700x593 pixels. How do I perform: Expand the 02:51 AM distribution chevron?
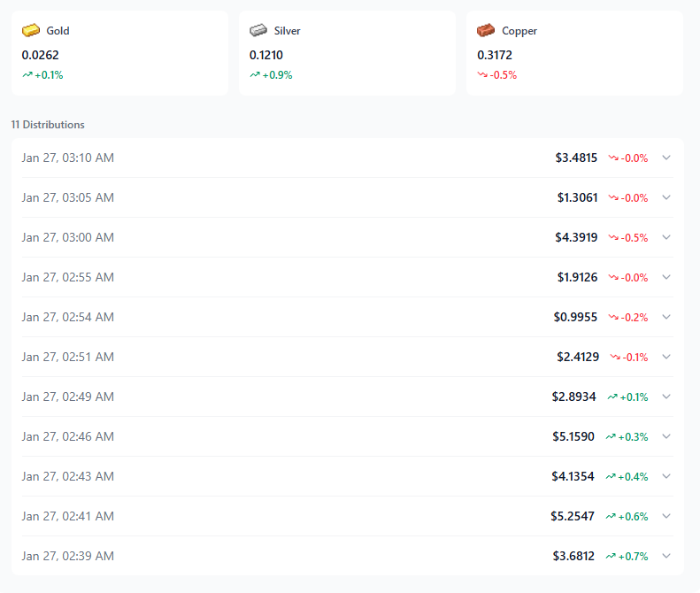click(x=666, y=357)
